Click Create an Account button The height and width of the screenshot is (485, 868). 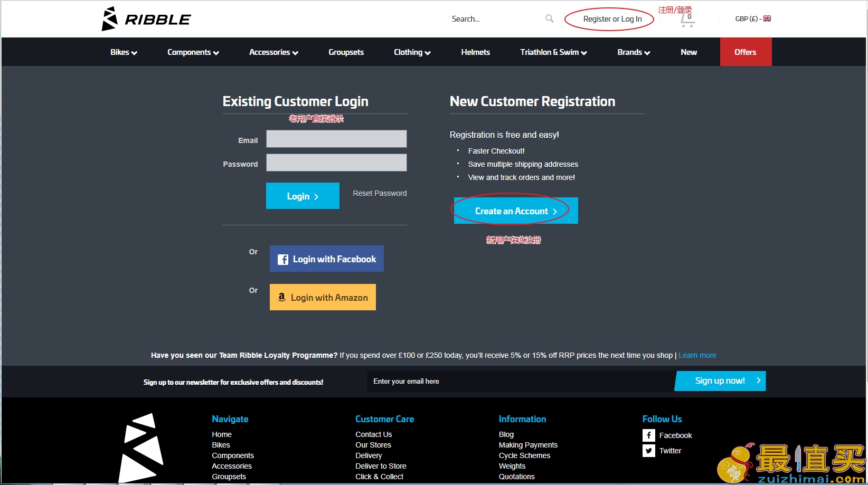(516, 211)
